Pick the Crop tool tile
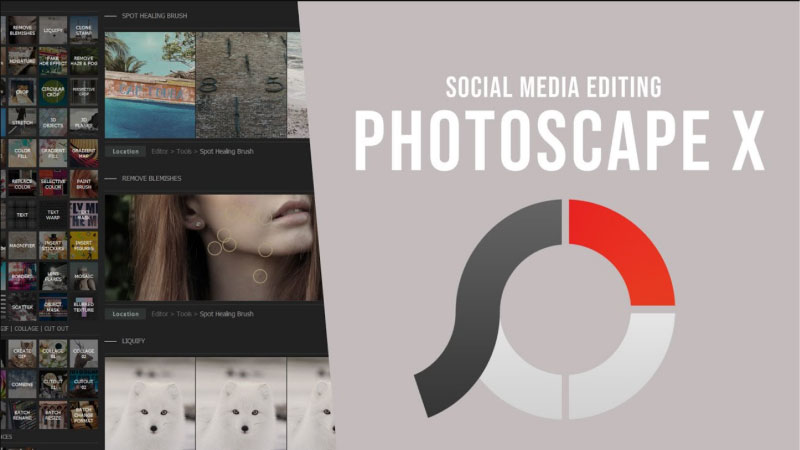The image size is (800, 450). tap(22, 92)
